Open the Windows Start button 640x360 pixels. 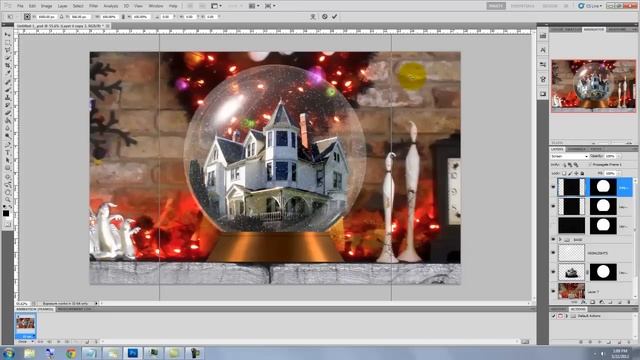(8, 353)
